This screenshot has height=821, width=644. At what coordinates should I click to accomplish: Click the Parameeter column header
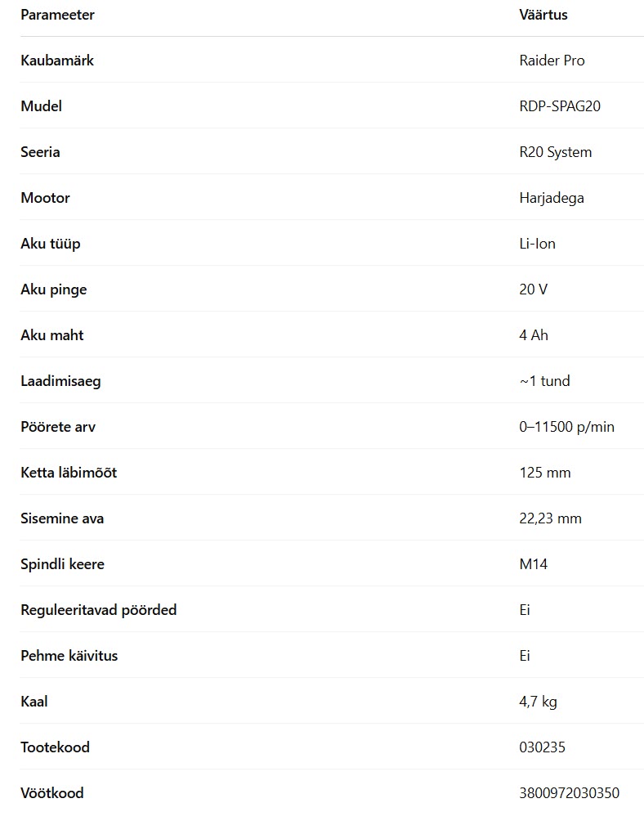pyautogui.click(x=57, y=15)
